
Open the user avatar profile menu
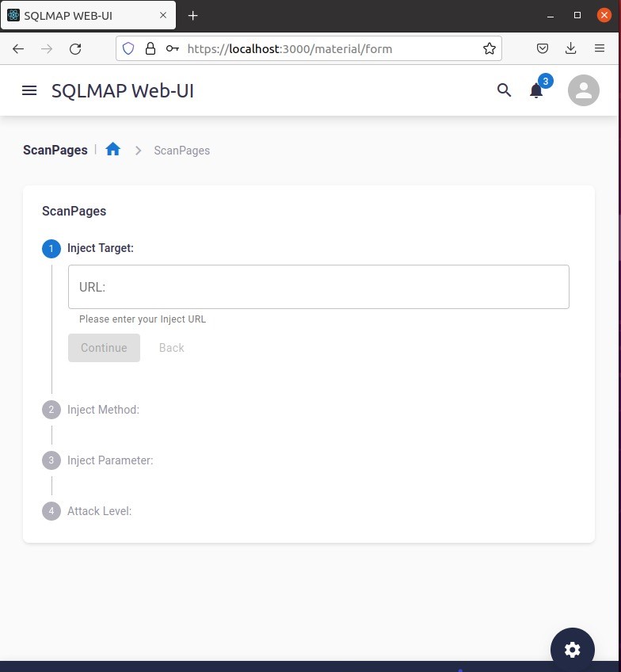click(583, 90)
